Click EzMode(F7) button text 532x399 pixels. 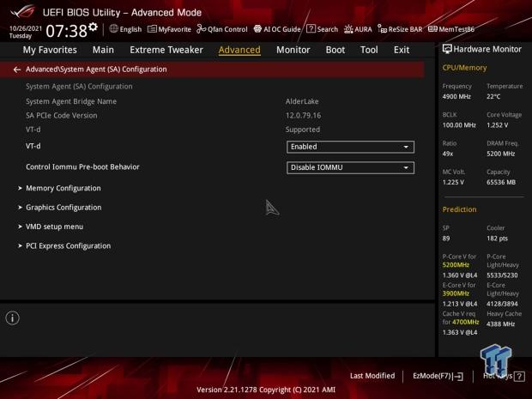(x=432, y=376)
